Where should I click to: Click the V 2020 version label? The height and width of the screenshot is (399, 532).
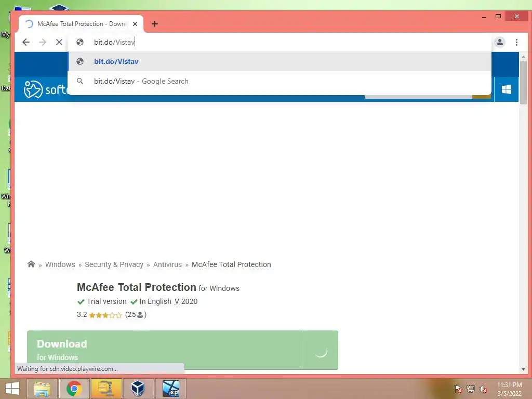pos(185,301)
